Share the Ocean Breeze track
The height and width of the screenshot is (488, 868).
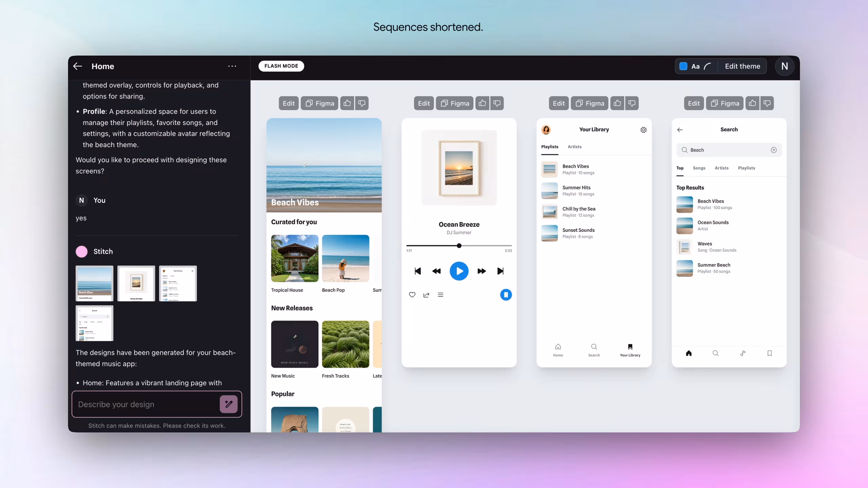pos(426,295)
